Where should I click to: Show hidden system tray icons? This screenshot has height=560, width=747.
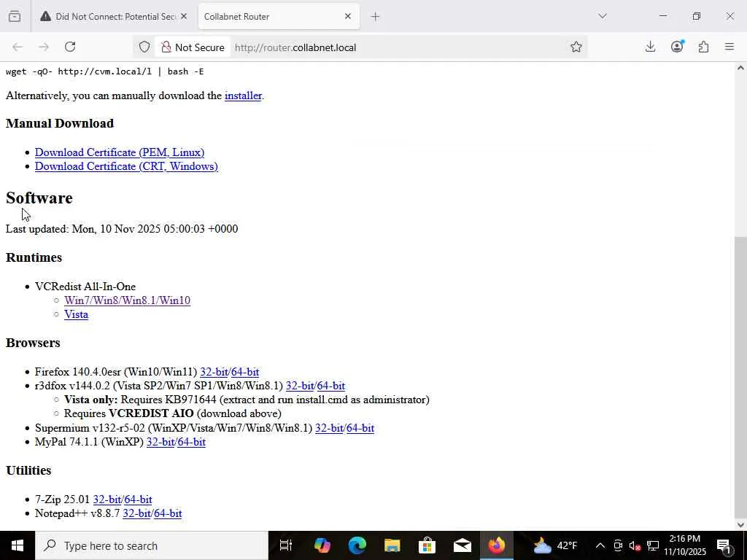click(x=600, y=545)
